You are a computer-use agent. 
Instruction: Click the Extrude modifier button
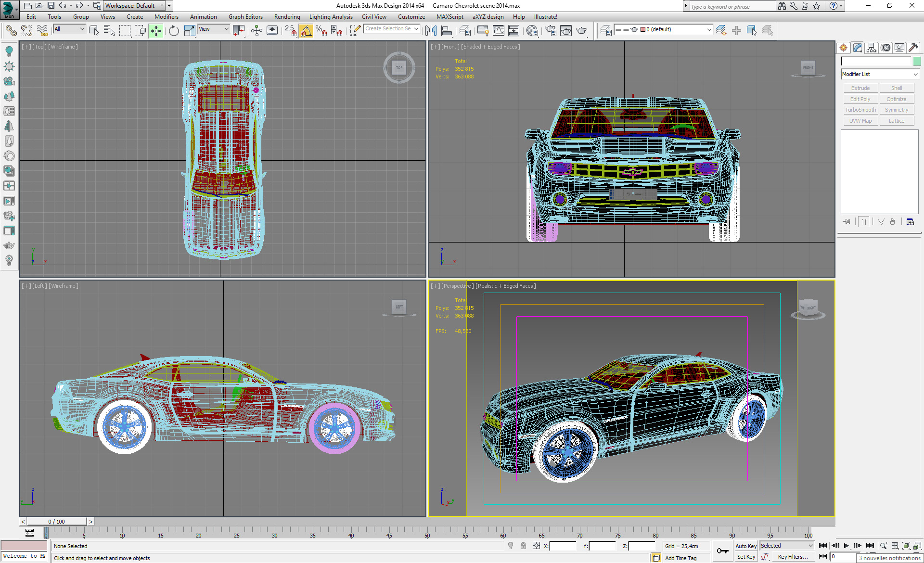coord(860,88)
